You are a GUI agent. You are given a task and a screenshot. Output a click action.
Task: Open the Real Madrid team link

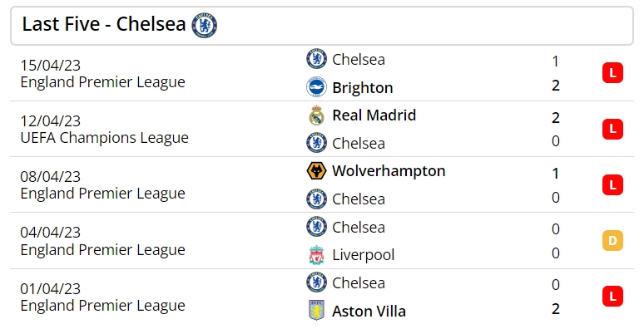(374, 115)
